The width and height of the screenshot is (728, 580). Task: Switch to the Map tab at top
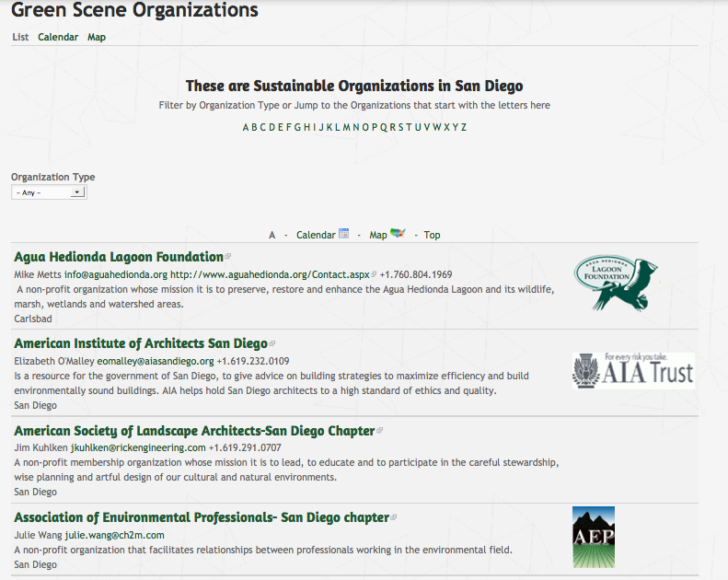[97, 37]
